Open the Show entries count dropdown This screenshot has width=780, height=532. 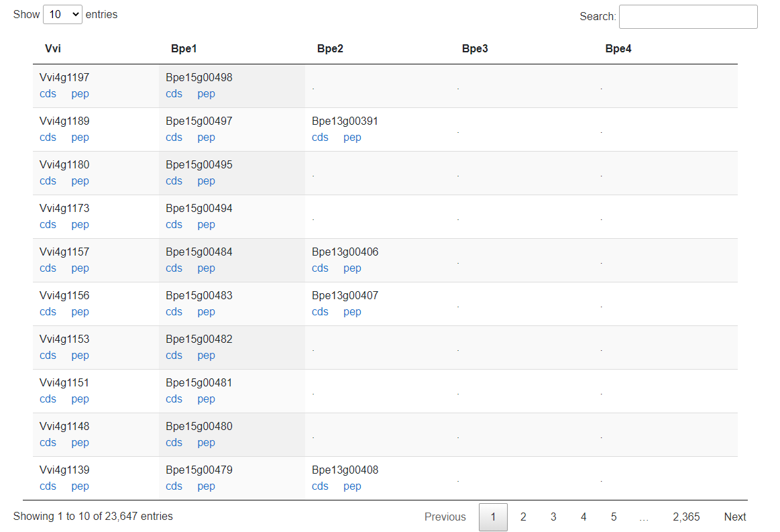tap(62, 15)
